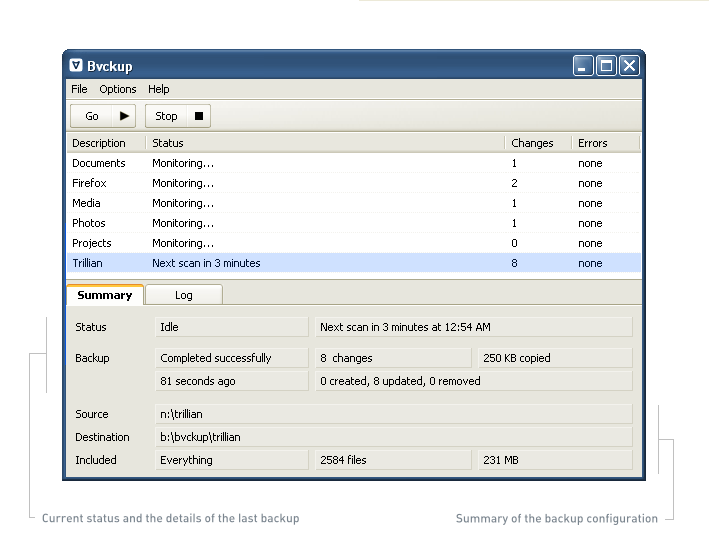Select the Documents backup row
Image resolution: width=709 pixels, height=540 pixels.
[99, 163]
